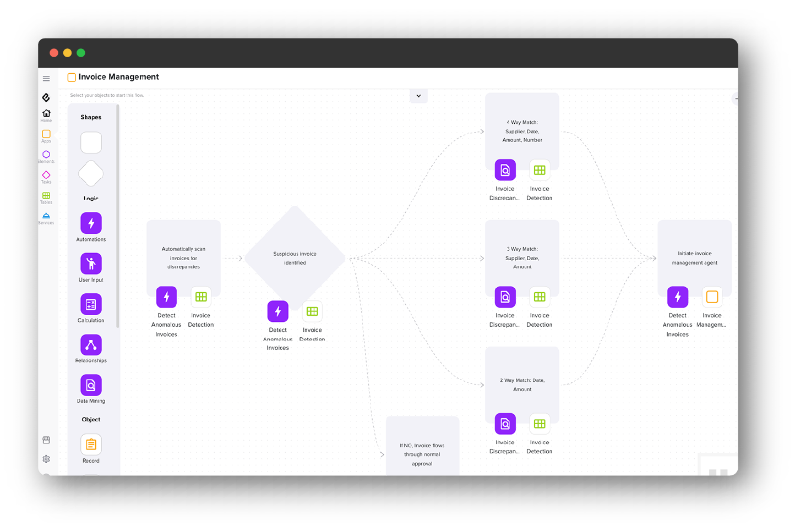Screen dimensions: 795x532
Task: Select the '3 Way Match' node
Action: coord(522,258)
